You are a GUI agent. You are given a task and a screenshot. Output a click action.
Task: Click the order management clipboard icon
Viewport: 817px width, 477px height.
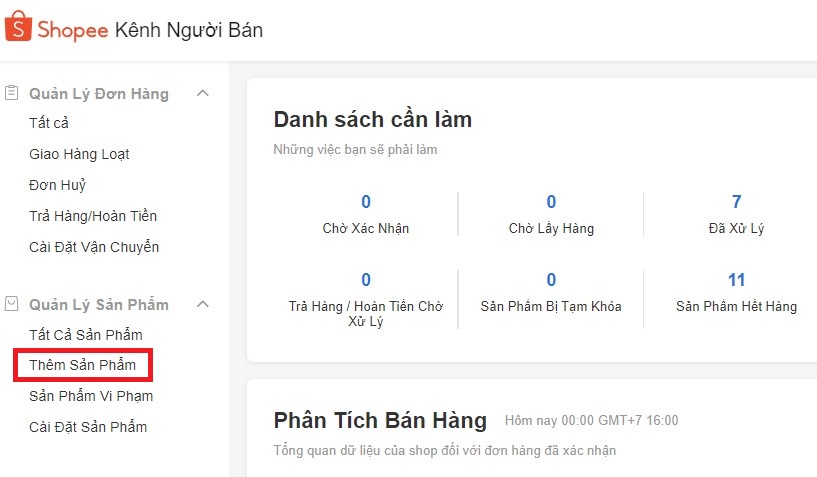click(x=11, y=93)
